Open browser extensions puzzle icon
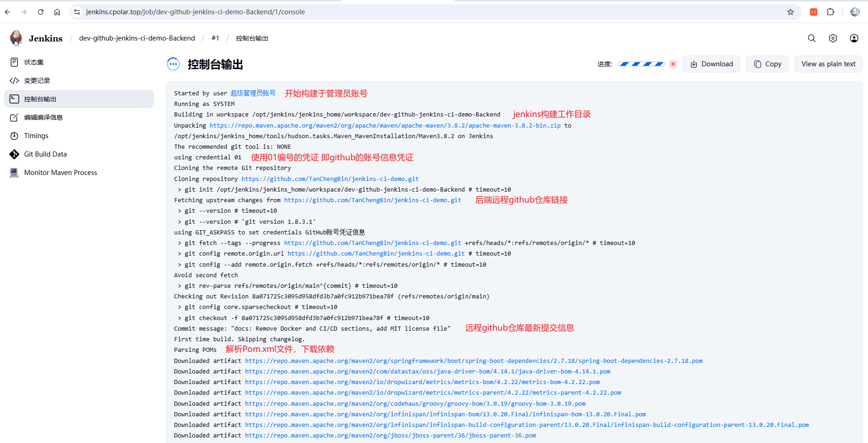 [x=831, y=12]
